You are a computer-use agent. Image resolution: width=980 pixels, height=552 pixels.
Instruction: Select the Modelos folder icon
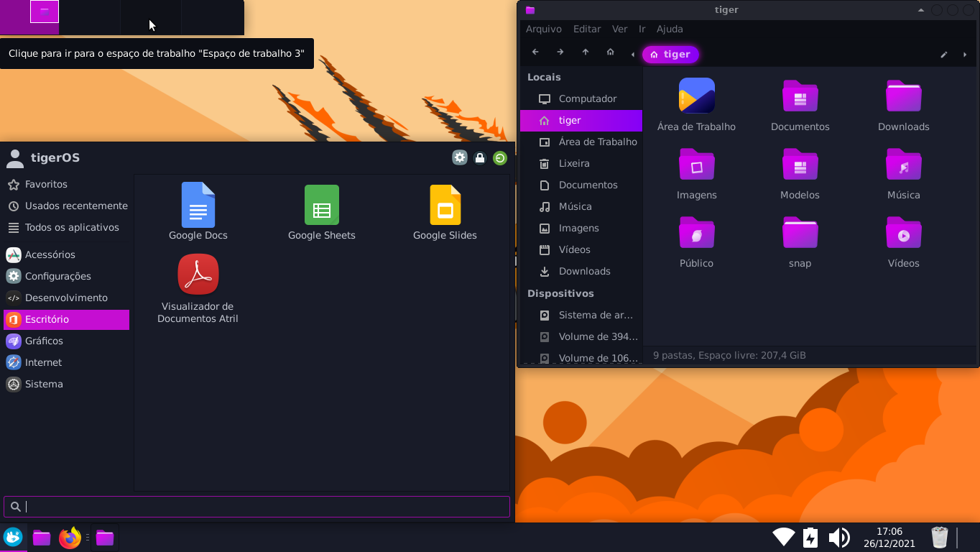tap(800, 164)
